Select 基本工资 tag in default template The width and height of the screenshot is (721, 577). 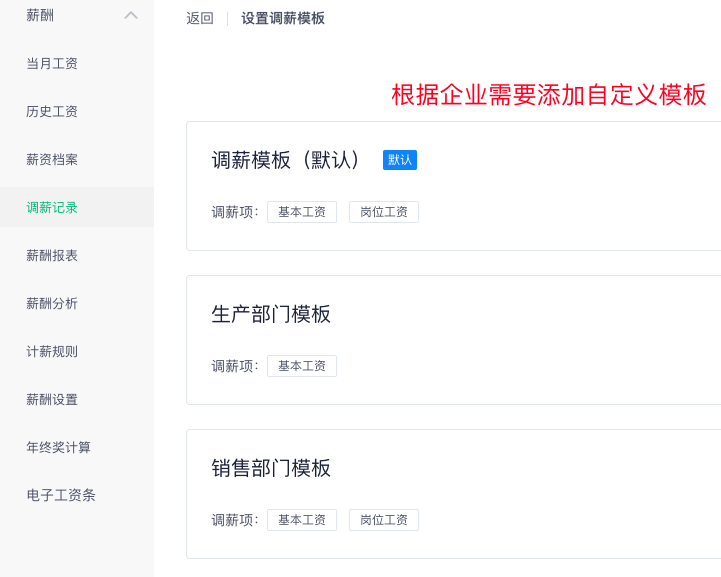pyautogui.click(x=302, y=212)
